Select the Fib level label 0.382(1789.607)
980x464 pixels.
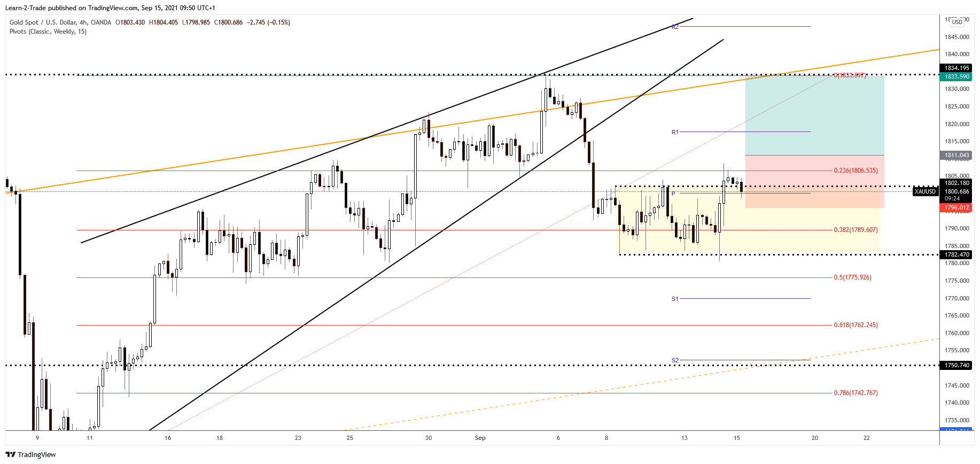855,230
